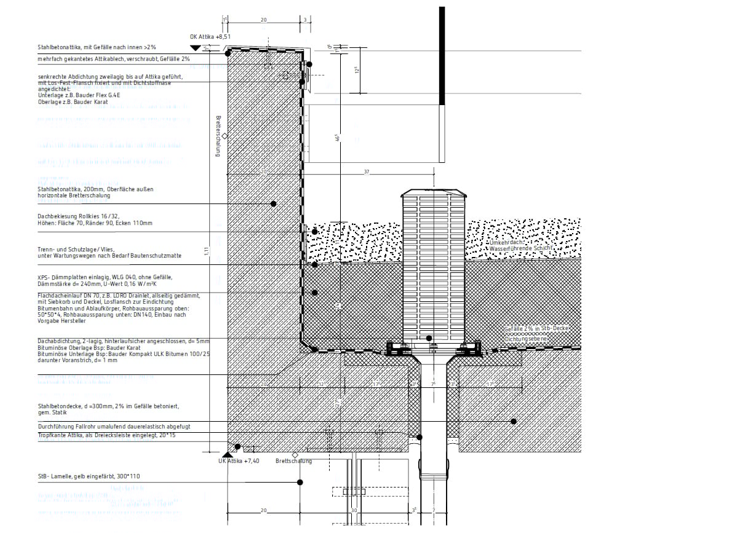Select the diamond marker beside vertical Bretterschalung text

pyautogui.click(x=225, y=136)
